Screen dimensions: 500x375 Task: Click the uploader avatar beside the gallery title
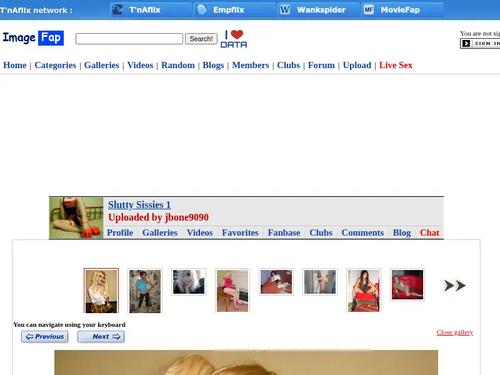[x=76, y=218]
